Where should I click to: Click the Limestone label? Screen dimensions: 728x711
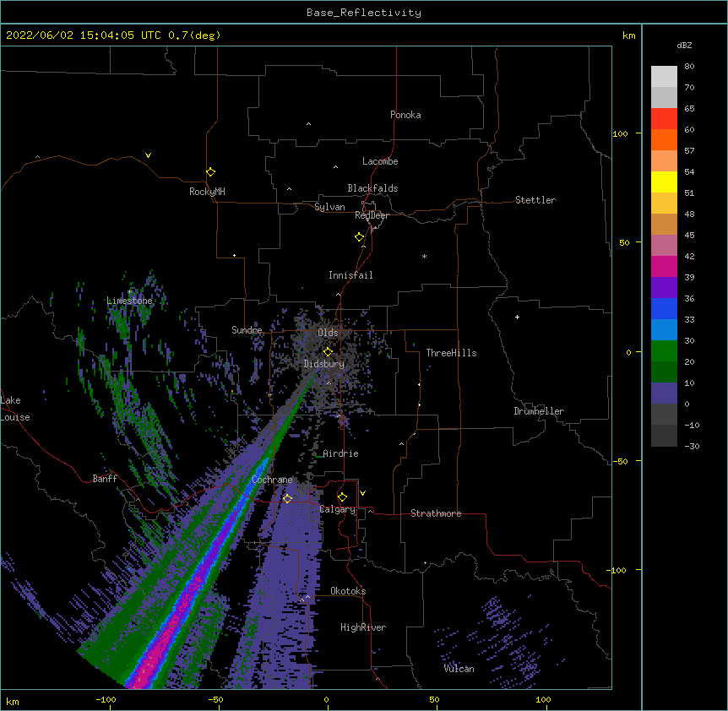point(129,301)
